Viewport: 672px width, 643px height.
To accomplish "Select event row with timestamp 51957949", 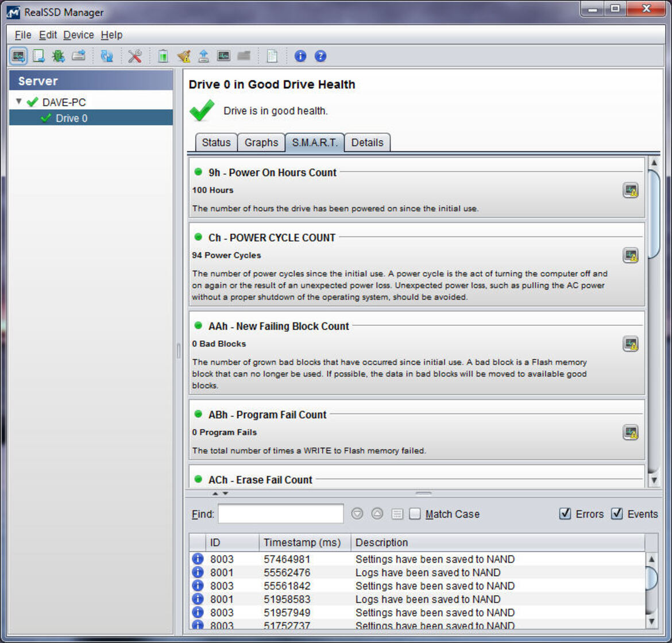I will click(417, 612).
